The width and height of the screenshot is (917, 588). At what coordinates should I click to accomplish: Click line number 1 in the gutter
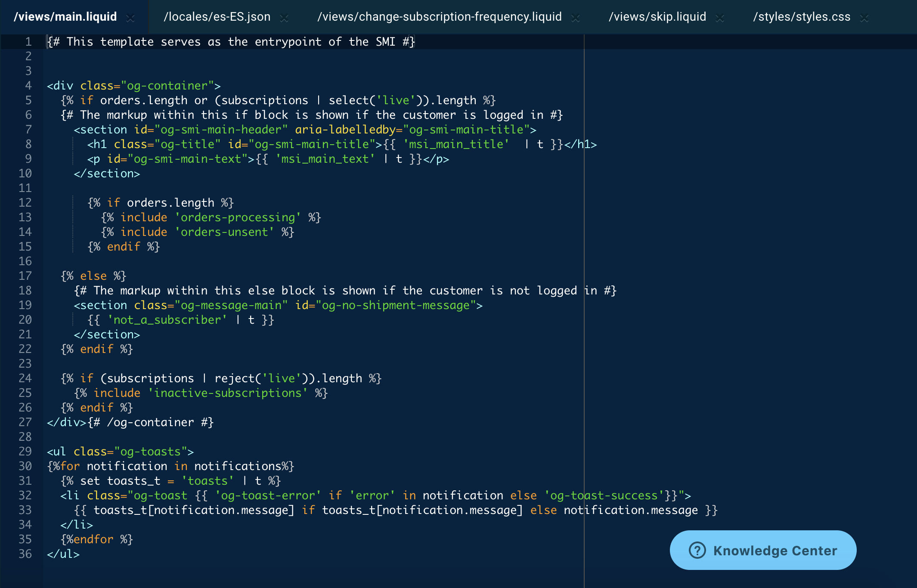(28, 42)
